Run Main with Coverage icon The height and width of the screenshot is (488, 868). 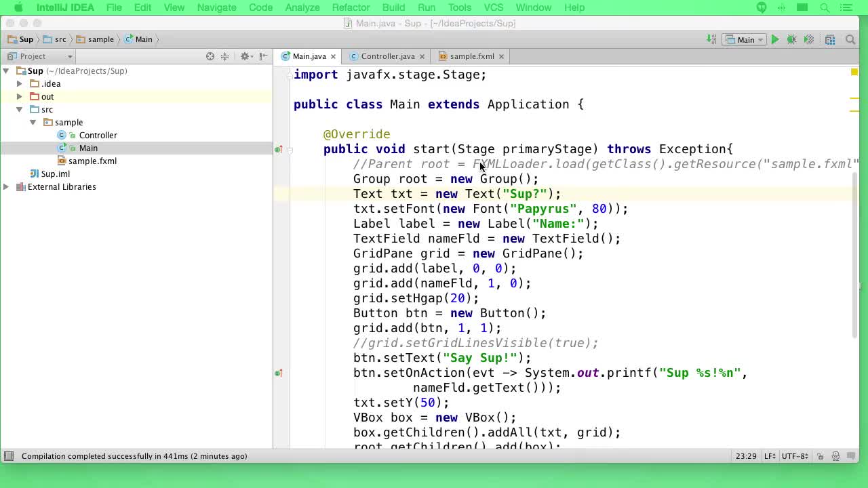click(x=808, y=39)
